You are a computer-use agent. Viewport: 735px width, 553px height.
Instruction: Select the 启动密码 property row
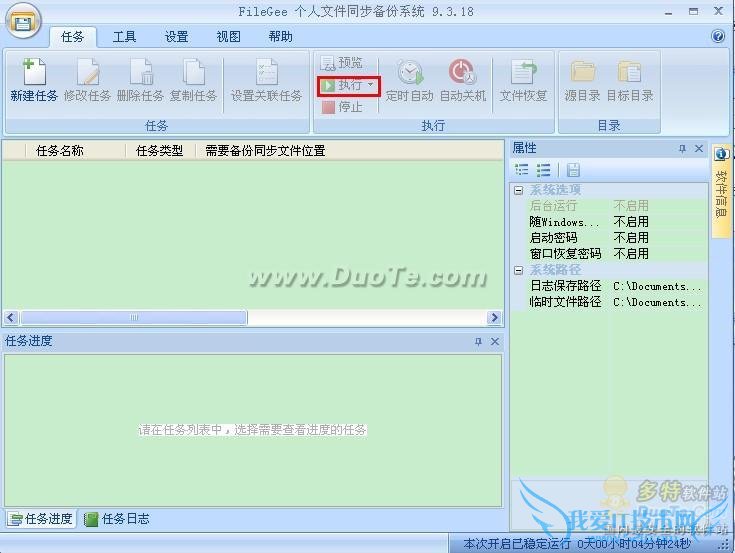(x=616, y=238)
